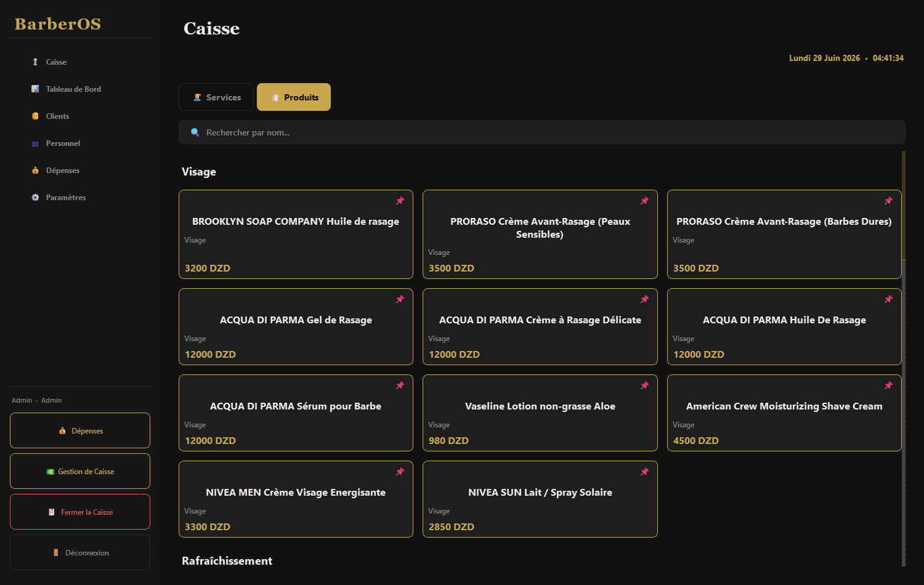Pin the BROOKLYN SOAP COMPANY Huile de rasage card
924x585 pixels.
click(x=400, y=201)
